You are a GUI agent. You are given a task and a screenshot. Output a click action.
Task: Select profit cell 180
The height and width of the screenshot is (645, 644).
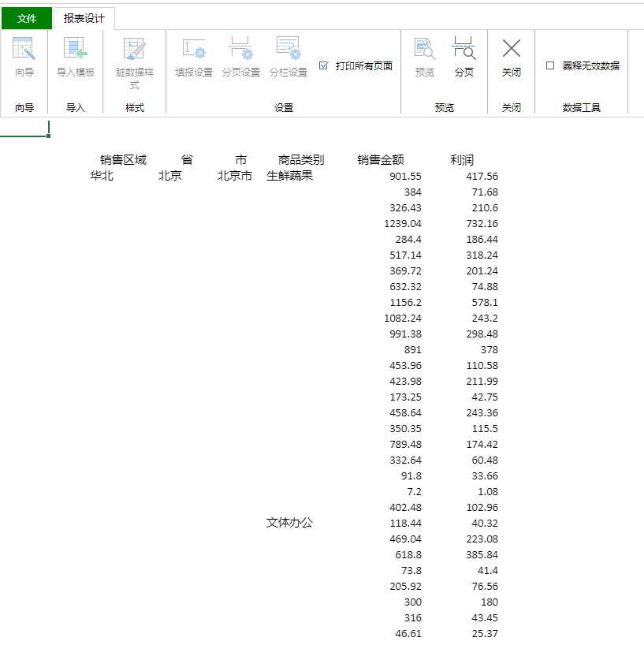click(x=490, y=602)
